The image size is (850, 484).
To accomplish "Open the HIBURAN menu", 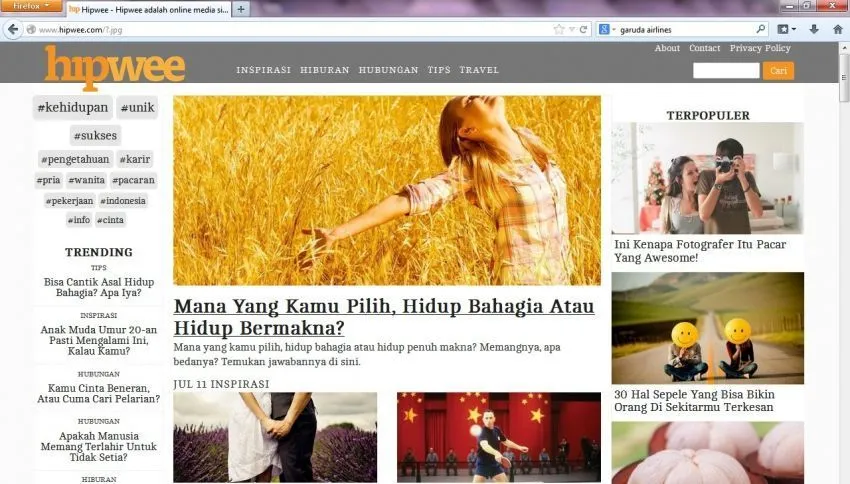I will (325, 70).
